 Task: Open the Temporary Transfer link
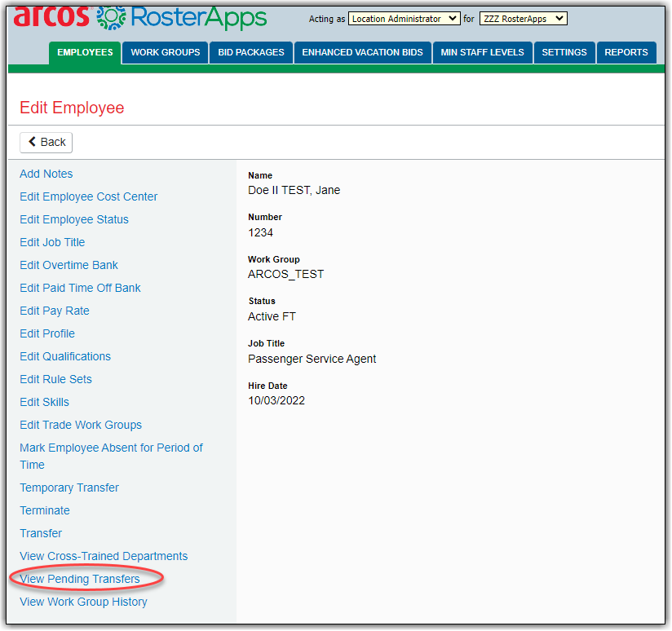coord(69,488)
